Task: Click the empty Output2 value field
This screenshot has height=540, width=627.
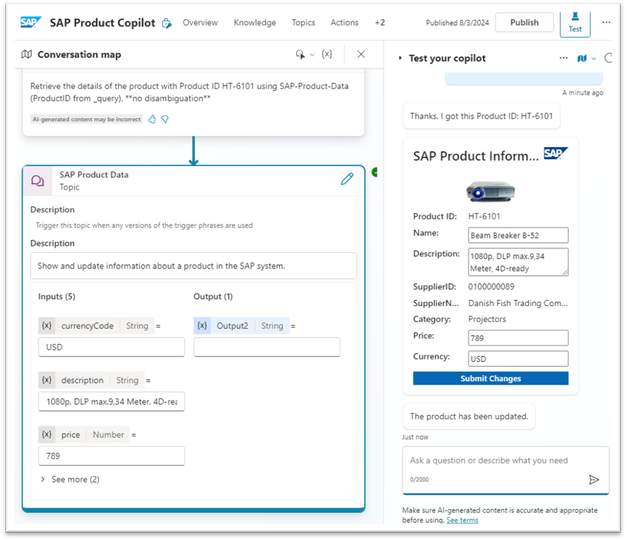Action: tap(267, 347)
